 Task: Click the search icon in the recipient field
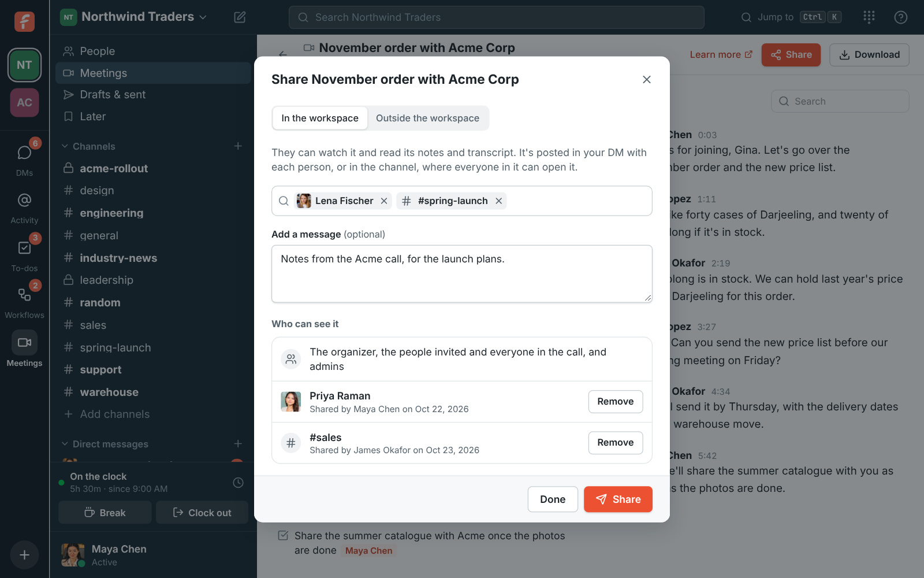point(284,201)
